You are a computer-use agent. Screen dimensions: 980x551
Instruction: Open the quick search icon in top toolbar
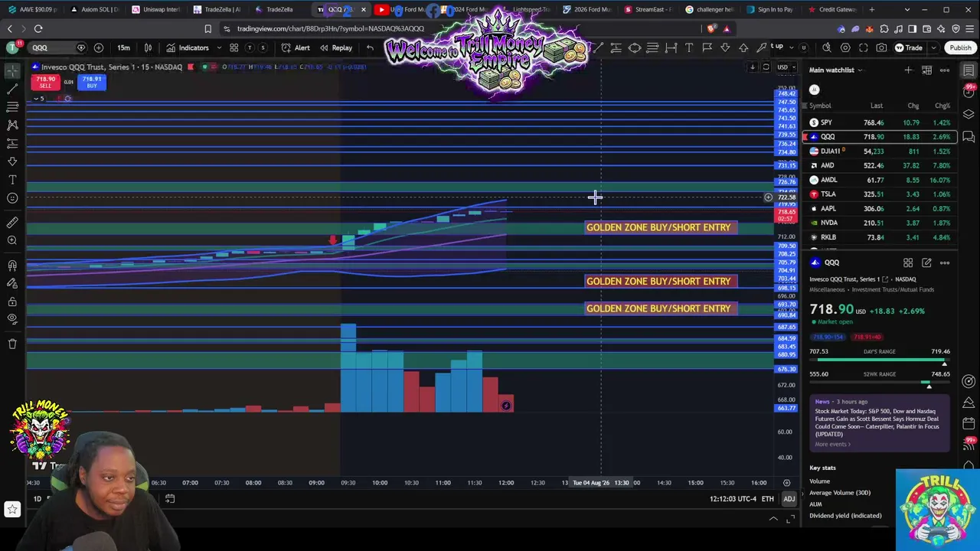[x=826, y=47]
